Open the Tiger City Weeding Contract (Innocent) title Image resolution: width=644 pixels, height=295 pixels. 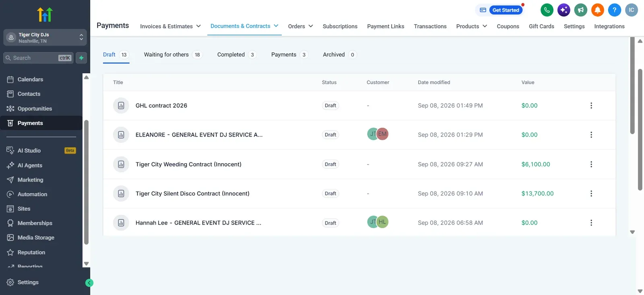point(188,164)
